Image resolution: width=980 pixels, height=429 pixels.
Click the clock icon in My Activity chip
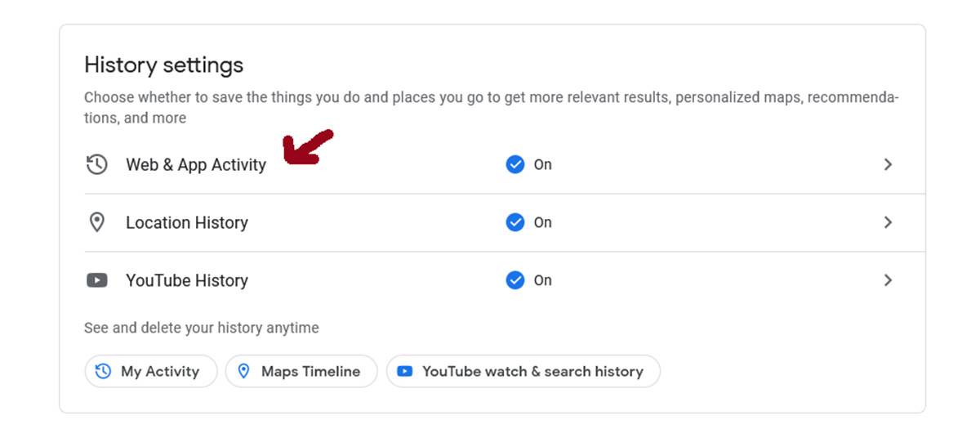coord(103,371)
